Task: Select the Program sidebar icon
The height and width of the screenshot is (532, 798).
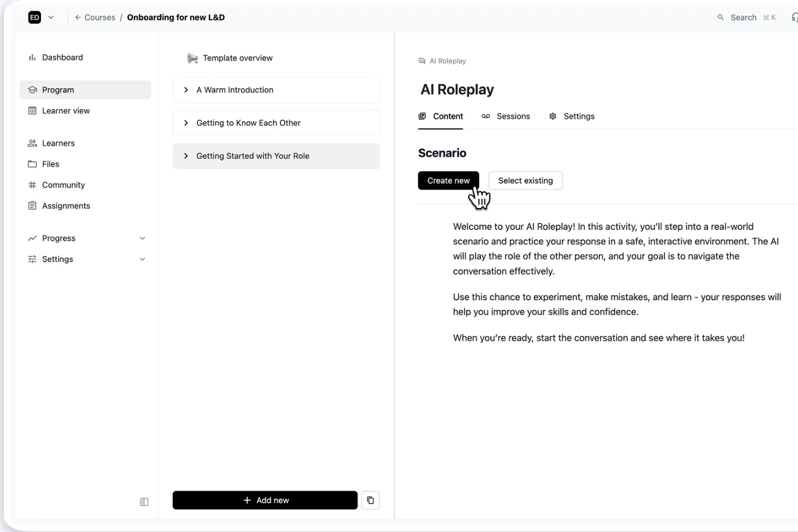Action: pyautogui.click(x=32, y=89)
